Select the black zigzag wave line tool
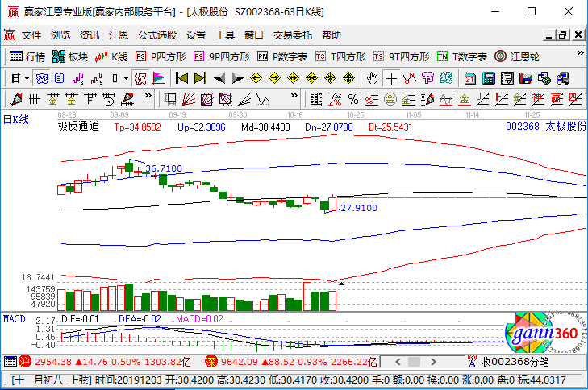 pos(263,99)
